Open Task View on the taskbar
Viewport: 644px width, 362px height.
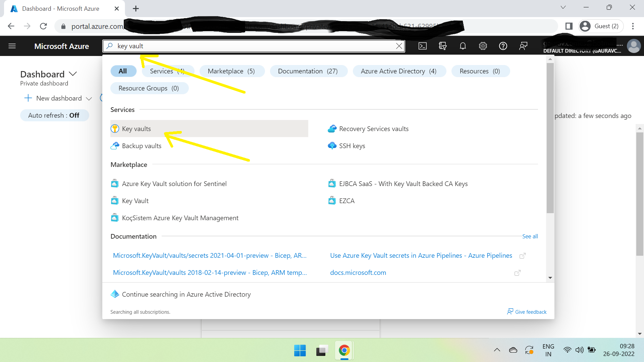coord(322,351)
